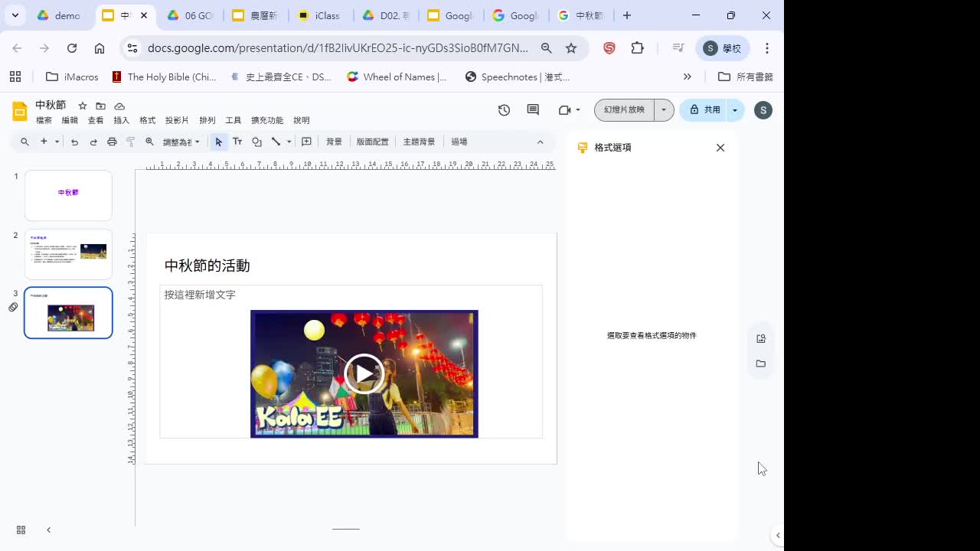Open the 幻燈片放映 dropdown arrow

pyautogui.click(x=665, y=109)
